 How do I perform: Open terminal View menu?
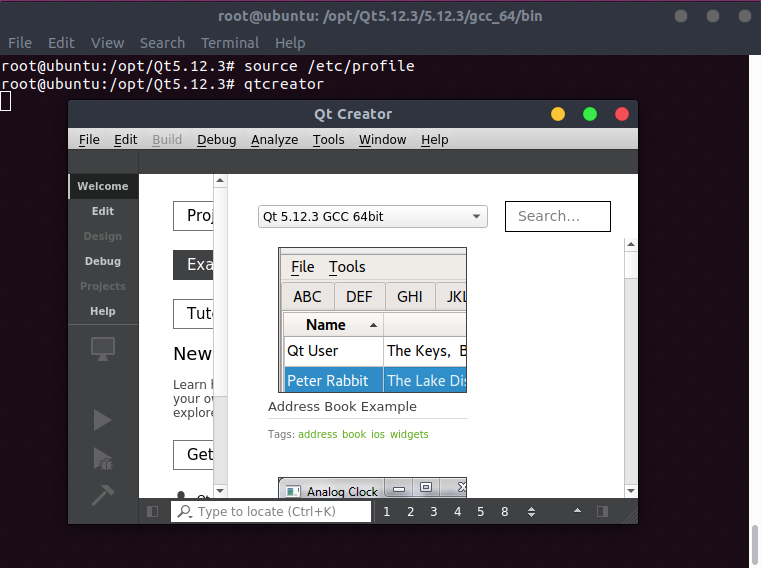pos(107,43)
